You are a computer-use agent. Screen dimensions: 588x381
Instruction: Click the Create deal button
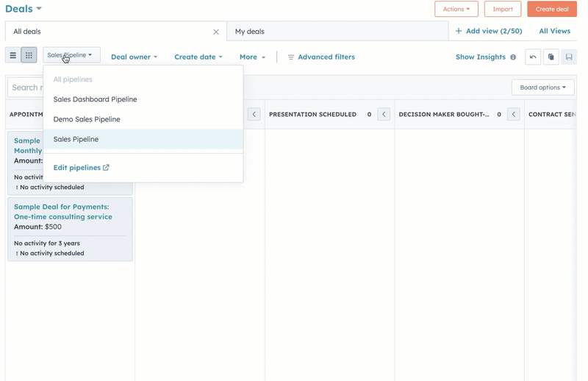[x=551, y=9]
